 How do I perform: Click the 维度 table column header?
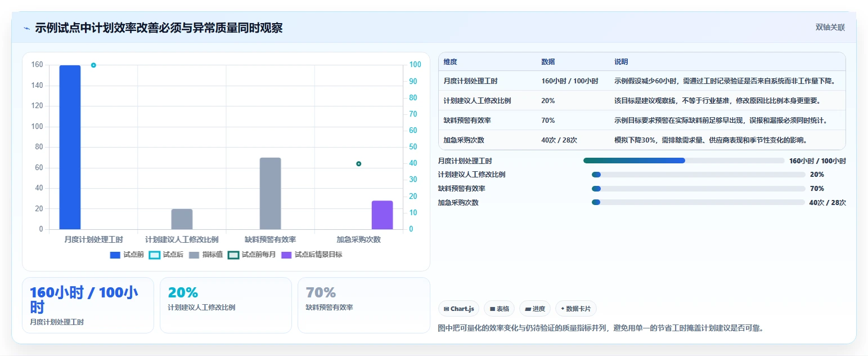point(450,62)
